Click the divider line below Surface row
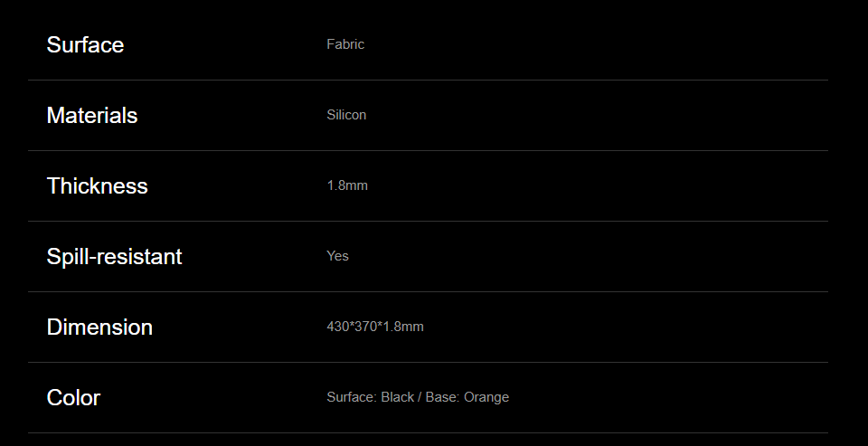Screen dimensions: 868x446 tap(428, 80)
